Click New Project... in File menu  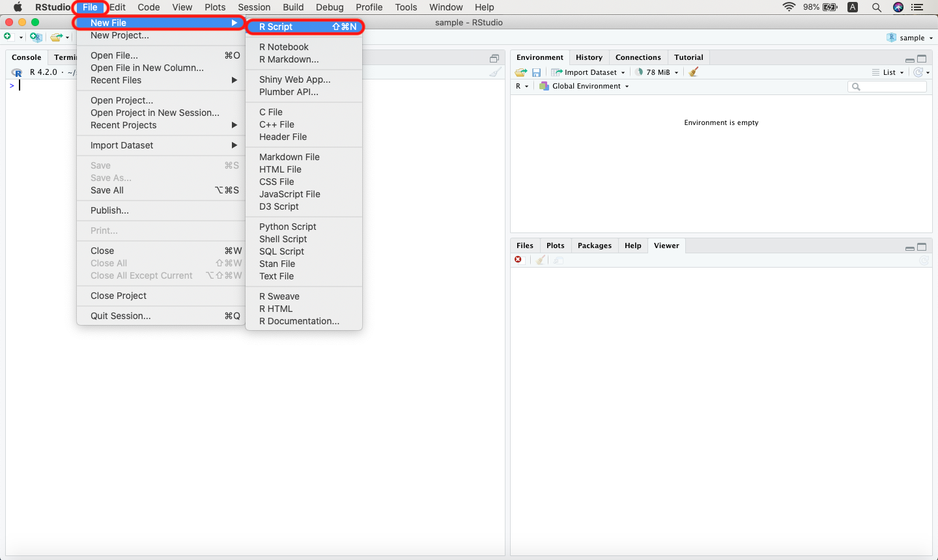point(161,35)
